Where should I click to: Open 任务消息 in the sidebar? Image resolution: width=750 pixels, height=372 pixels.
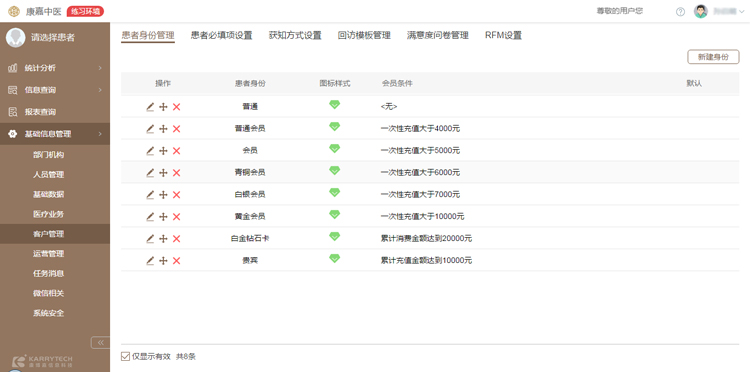click(48, 274)
